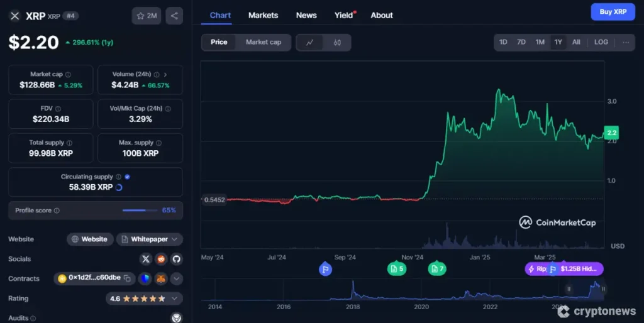The height and width of the screenshot is (323, 644).
Task: Set chart range to 1D
Action: (x=503, y=42)
